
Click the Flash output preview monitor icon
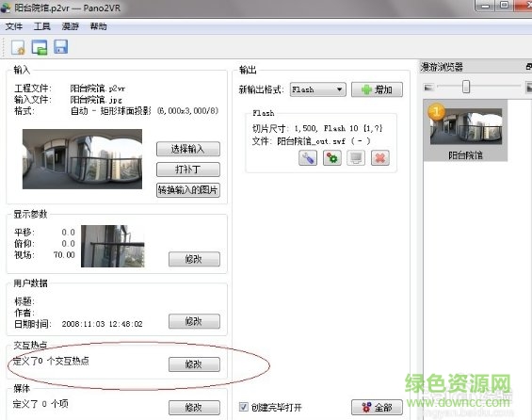tap(356, 158)
